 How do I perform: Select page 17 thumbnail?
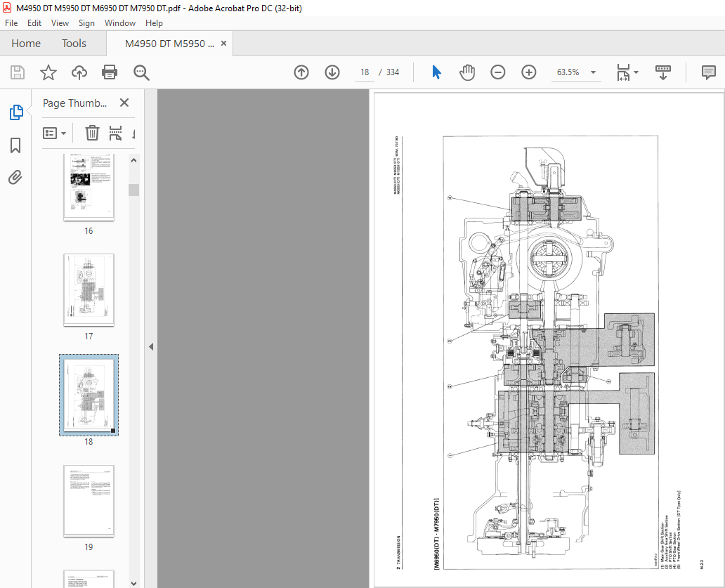[89, 290]
